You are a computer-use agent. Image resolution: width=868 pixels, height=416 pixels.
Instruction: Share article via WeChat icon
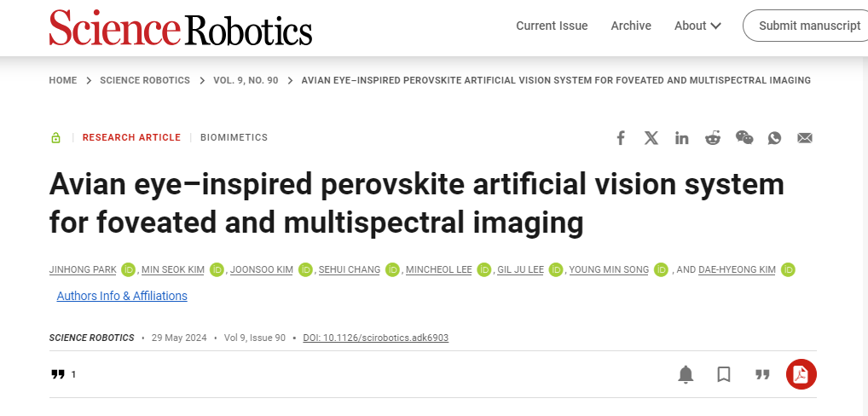[x=744, y=138]
